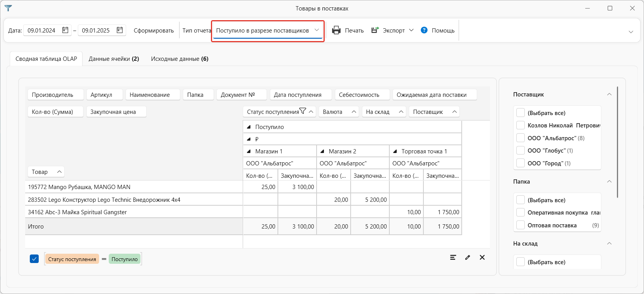Check Оперативная покупка folder filter
The height and width of the screenshot is (294, 644).
521,212
